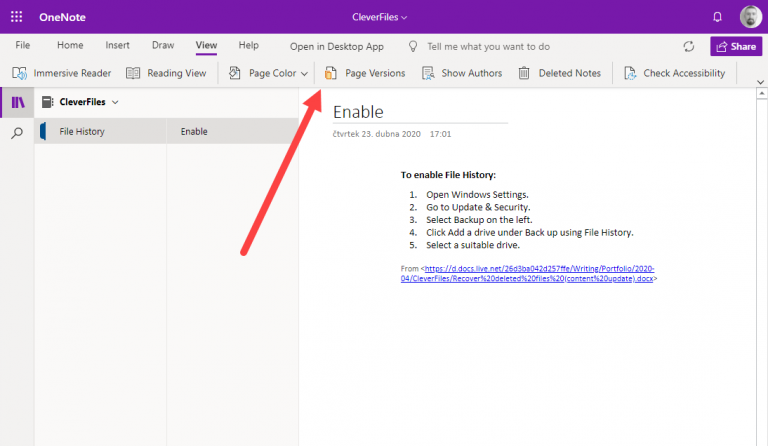Open Page Versions
The image size is (768, 446).
[x=365, y=73]
